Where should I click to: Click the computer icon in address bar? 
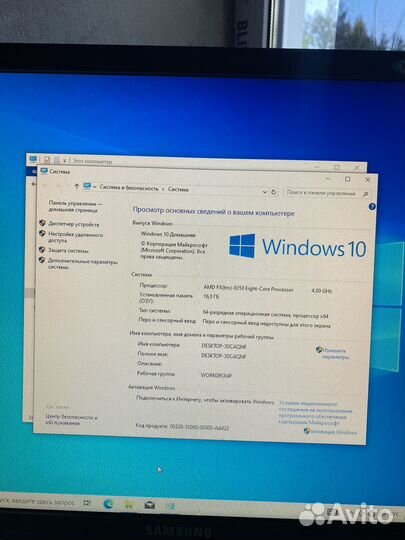pos(87,186)
